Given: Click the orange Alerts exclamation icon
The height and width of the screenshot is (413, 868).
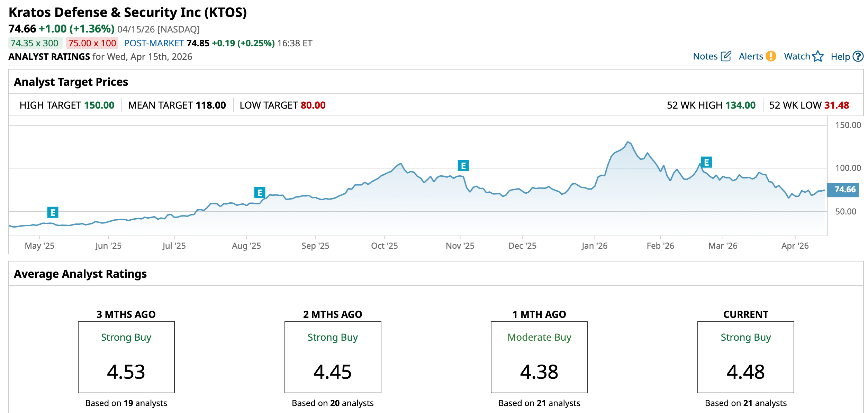Looking at the screenshot, I should [x=771, y=56].
